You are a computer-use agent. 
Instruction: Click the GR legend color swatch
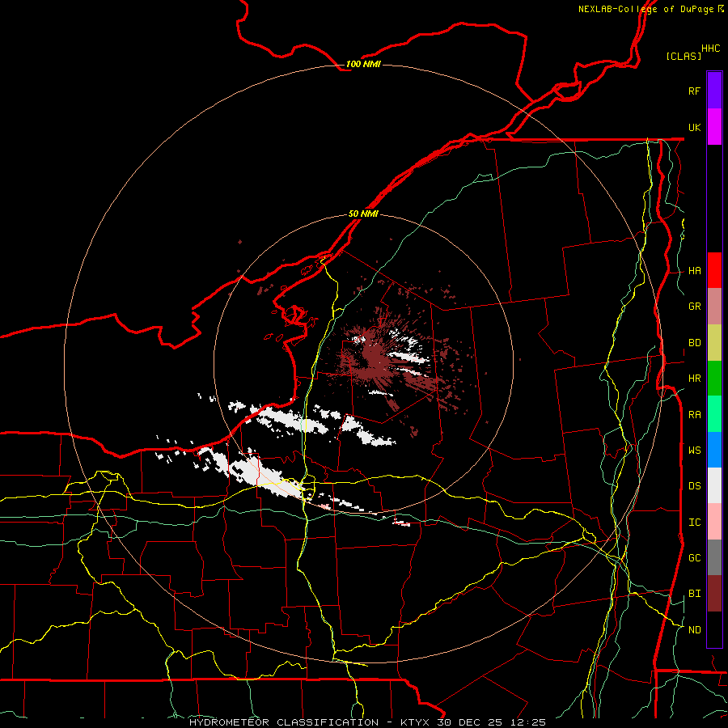[714, 306]
